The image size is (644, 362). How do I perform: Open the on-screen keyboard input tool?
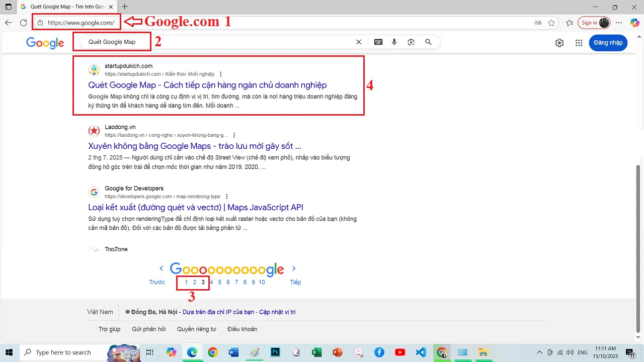tap(378, 42)
